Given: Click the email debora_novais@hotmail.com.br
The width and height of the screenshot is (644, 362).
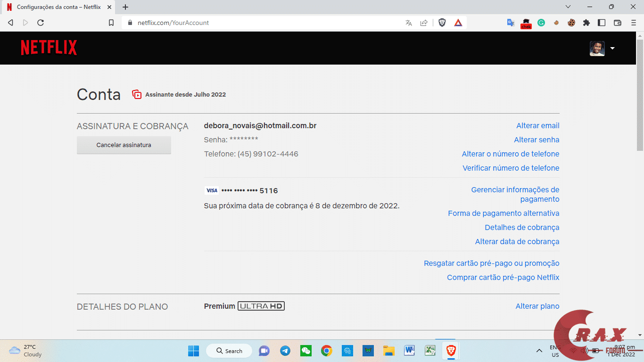Looking at the screenshot, I should coord(260,126).
